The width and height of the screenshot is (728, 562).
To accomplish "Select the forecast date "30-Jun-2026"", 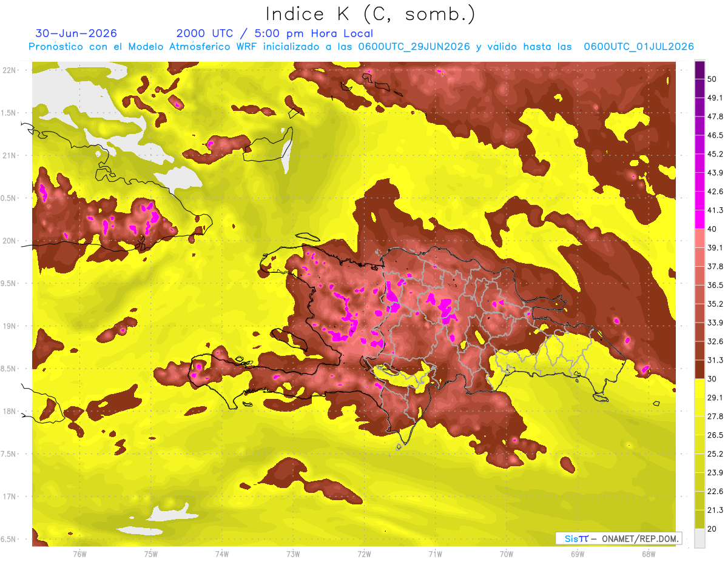I will pos(76,33).
